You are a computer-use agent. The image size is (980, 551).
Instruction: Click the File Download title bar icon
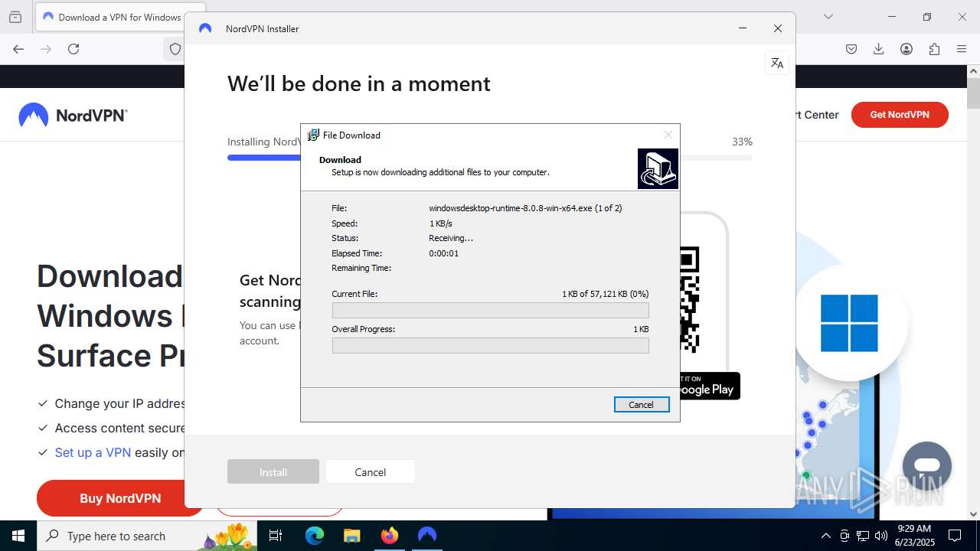[x=313, y=135]
